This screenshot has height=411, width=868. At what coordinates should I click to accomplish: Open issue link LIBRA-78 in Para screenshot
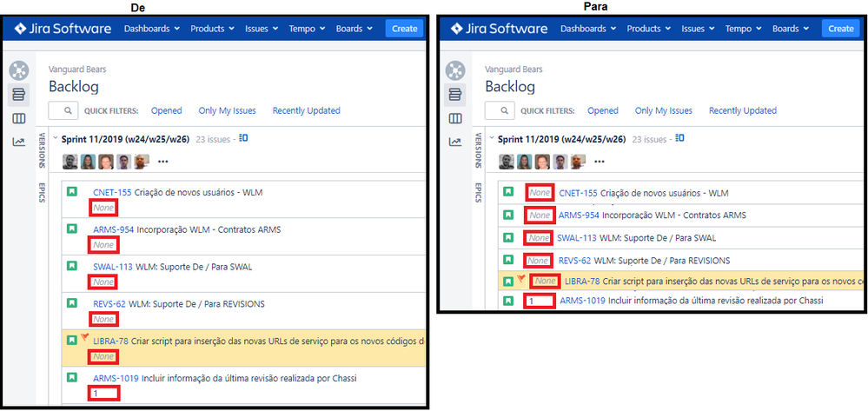pyautogui.click(x=582, y=282)
